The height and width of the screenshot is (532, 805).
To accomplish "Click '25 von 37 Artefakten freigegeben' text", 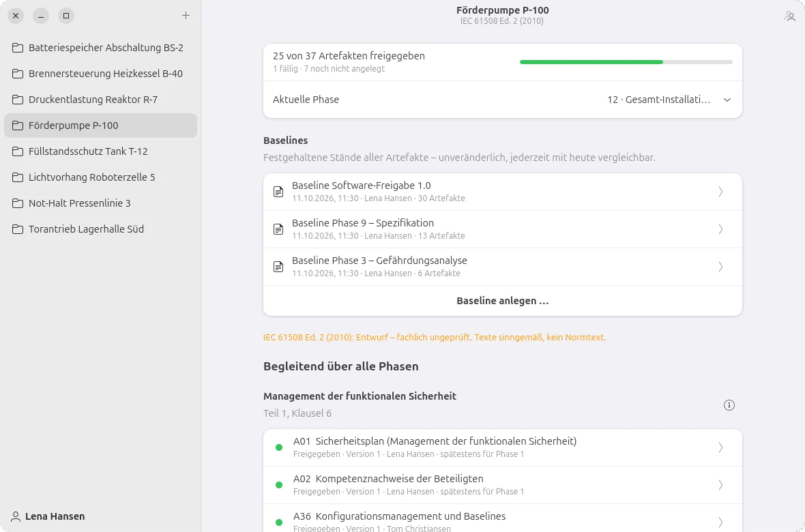I will coord(349,56).
